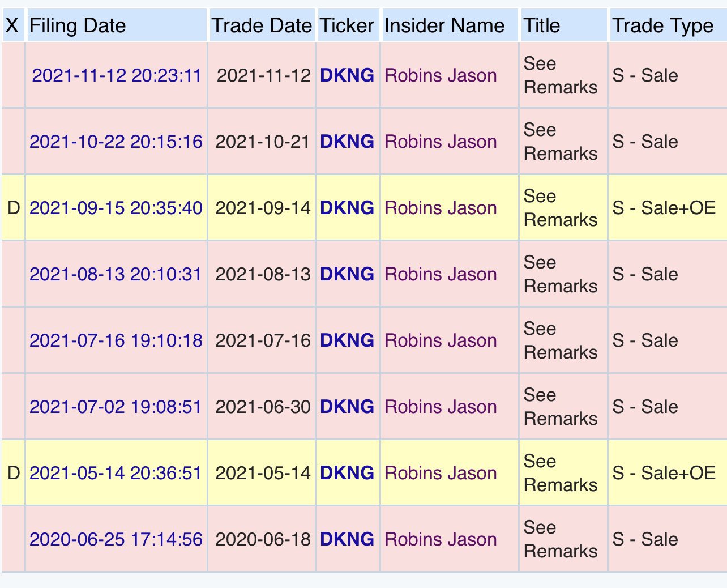727x588 pixels.
Task: Click the Ticker column header
Action: [x=347, y=25]
